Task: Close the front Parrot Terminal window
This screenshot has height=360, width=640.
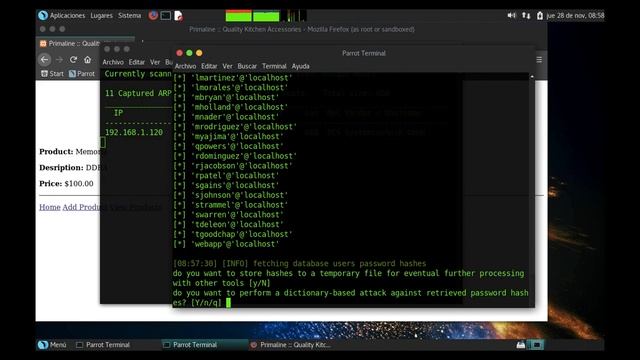Action: (x=179, y=53)
